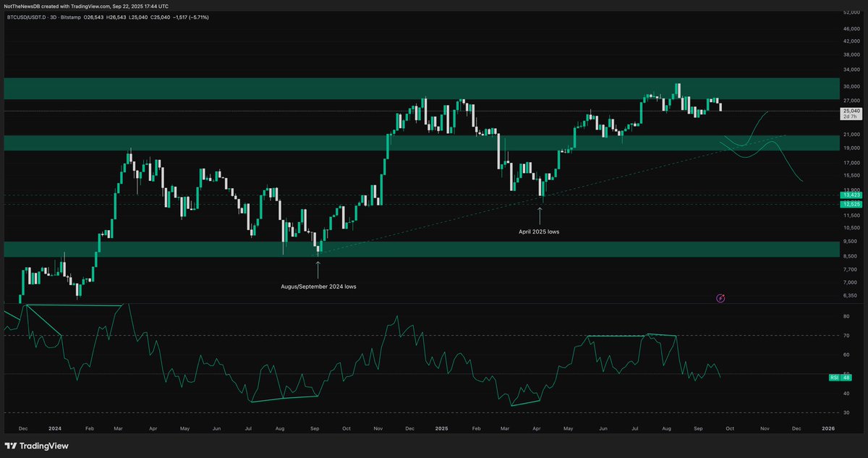This screenshot has height=458, width=868.
Task: Click the 52,000 price axis label
Action: pos(850,12)
